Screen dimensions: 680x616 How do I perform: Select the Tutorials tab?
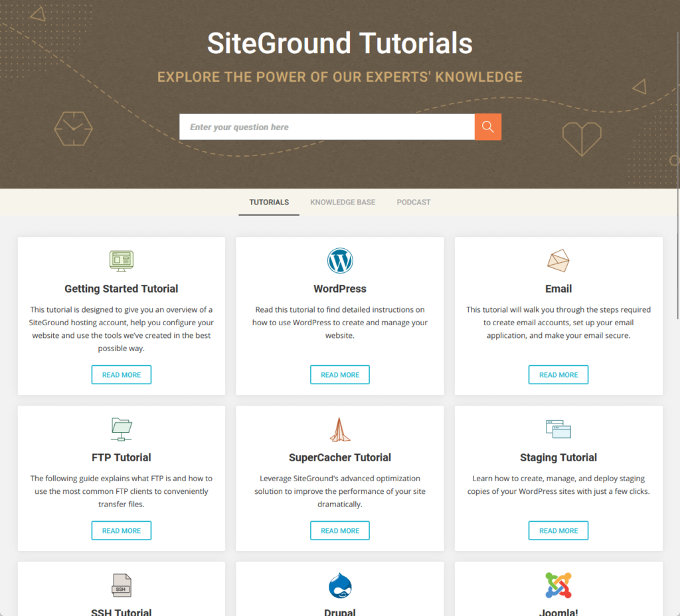point(269,202)
